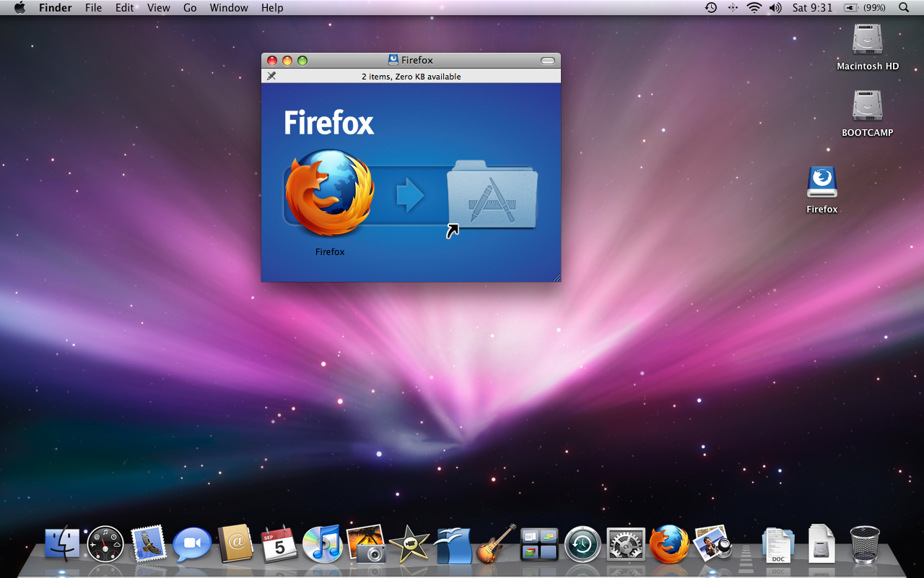Open the Apple menu
Screen dimensions: 924x578
pos(19,8)
